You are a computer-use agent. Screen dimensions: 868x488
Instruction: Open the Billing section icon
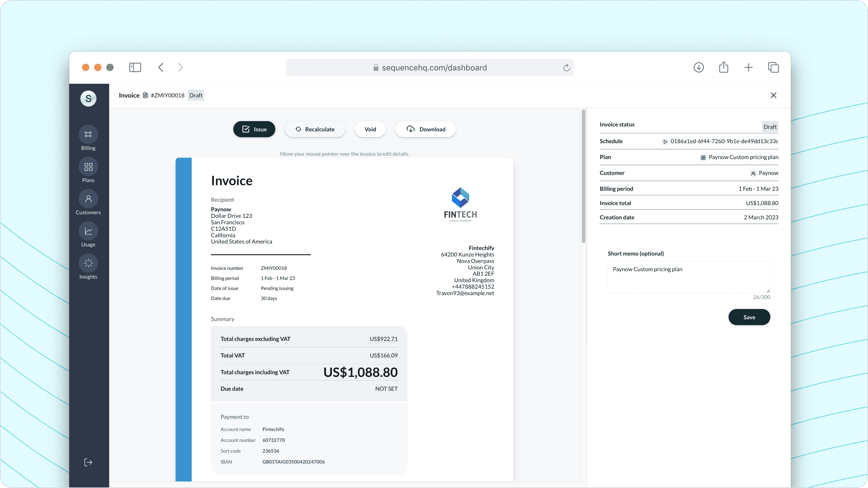(x=88, y=134)
